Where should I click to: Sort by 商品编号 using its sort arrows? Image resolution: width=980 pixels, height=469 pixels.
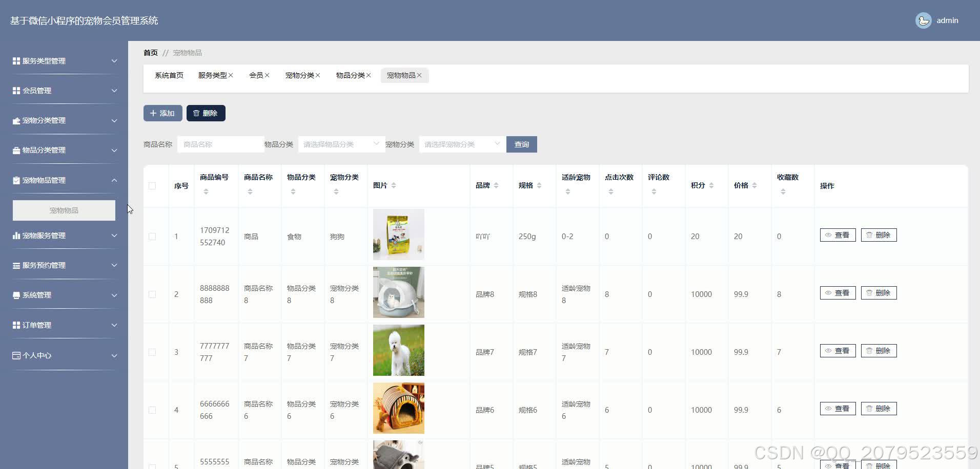coord(206,191)
